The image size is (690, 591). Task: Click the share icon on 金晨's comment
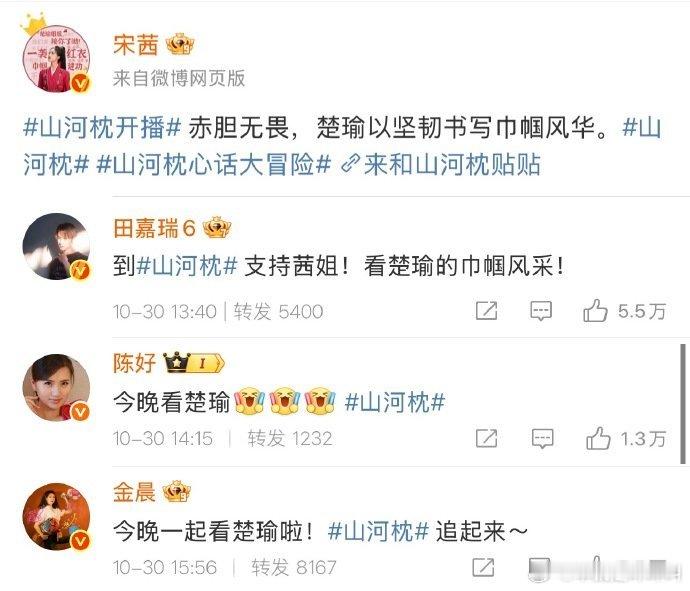pyautogui.click(x=483, y=567)
